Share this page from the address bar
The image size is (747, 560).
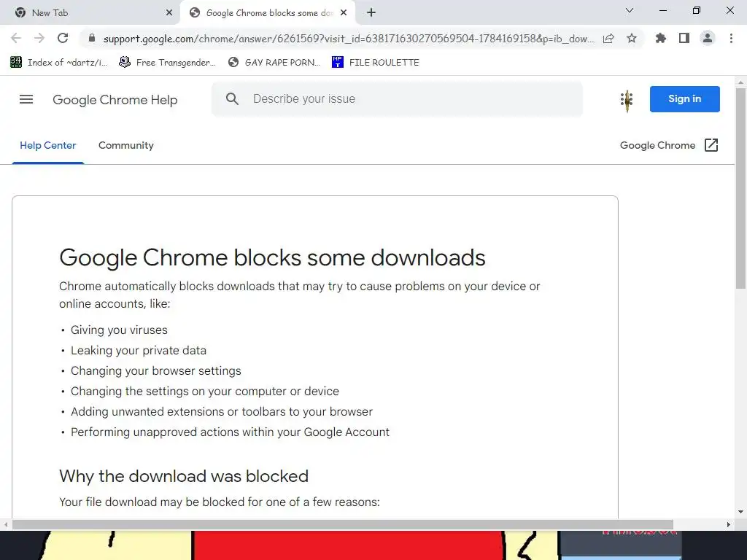point(608,39)
